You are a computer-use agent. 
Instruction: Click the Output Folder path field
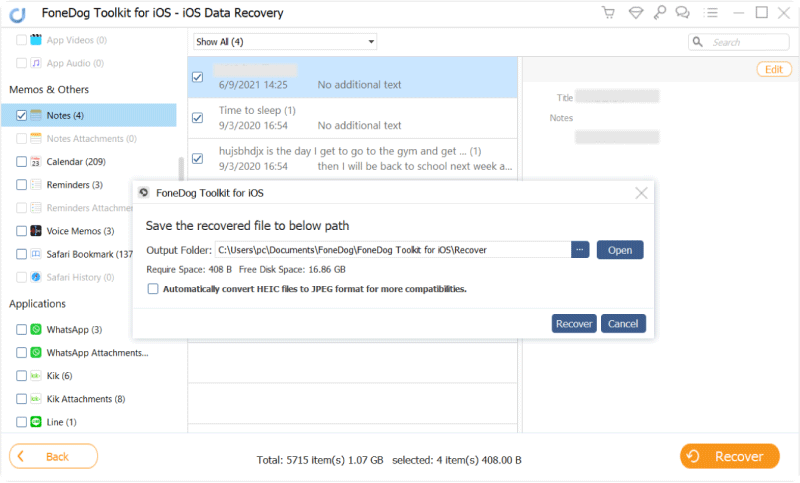point(392,250)
